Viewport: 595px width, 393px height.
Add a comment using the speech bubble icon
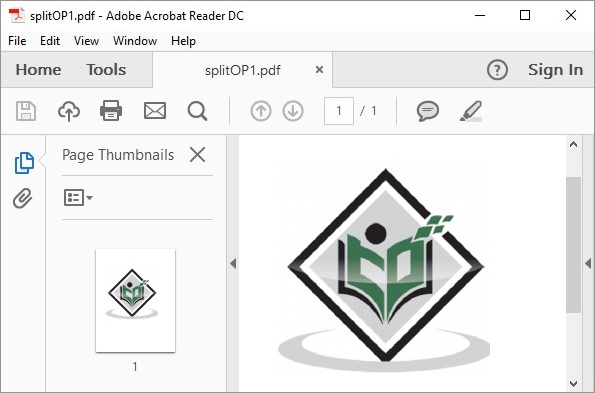point(428,111)
